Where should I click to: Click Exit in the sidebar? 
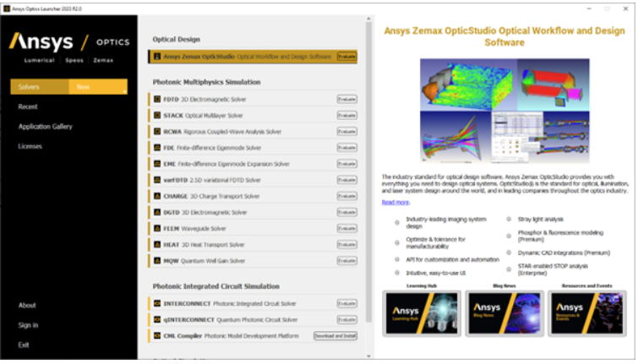tap(24, 345)
